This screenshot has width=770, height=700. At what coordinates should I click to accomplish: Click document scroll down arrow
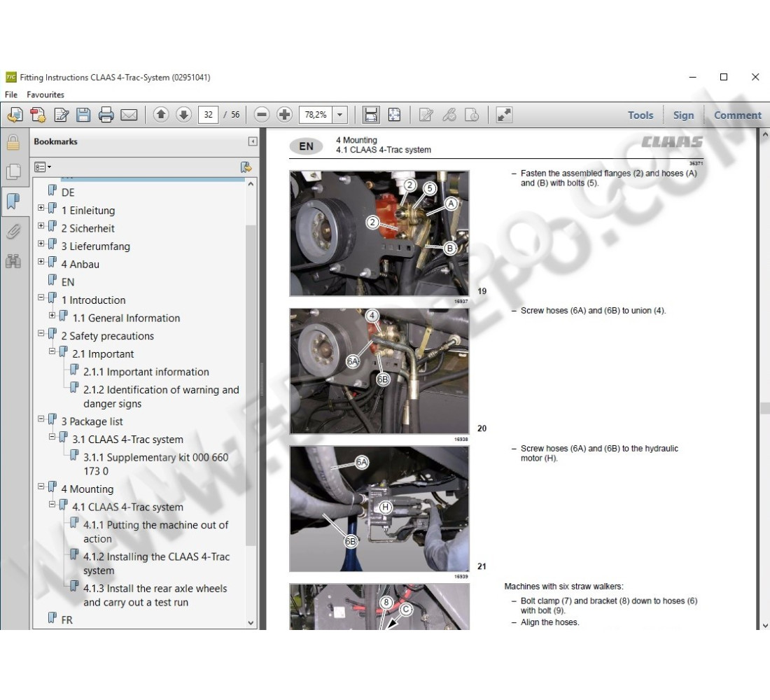765,625
